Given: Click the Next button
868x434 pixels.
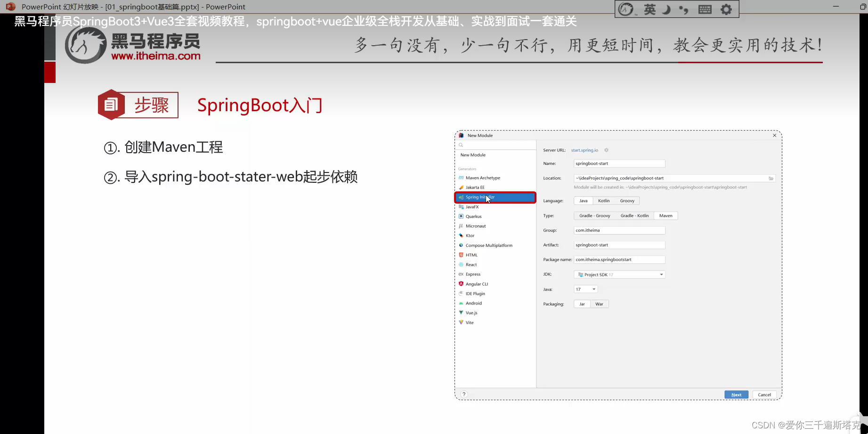Looking at the screenshot, I should pyautogui.click(x=736, y=394).
